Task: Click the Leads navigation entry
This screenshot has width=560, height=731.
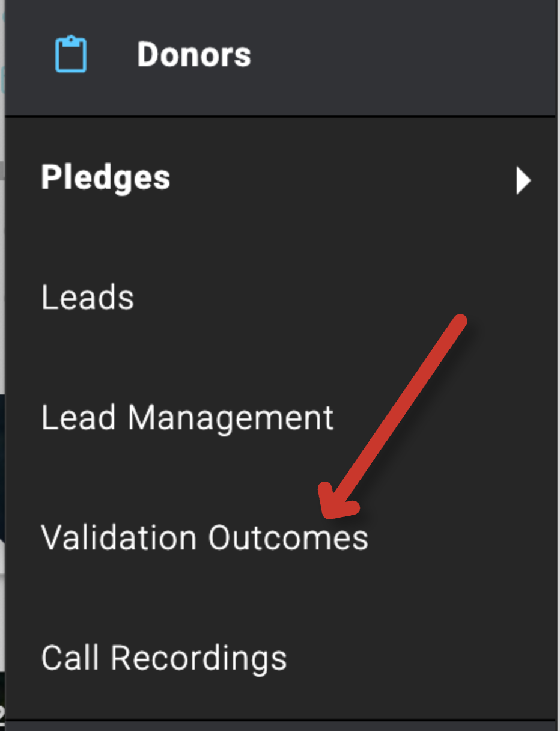Action: point(88,296)
